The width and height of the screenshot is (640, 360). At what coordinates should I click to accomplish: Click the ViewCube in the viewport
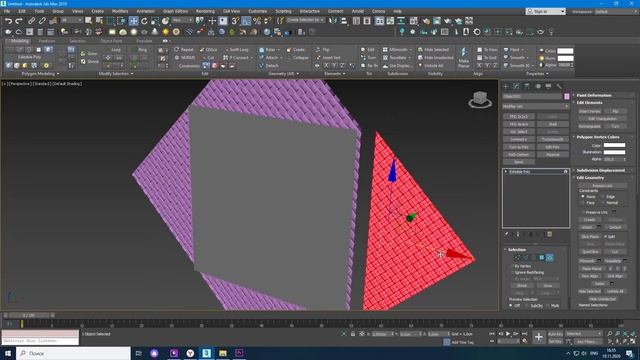pyautogui.click(x=480, y=99)
